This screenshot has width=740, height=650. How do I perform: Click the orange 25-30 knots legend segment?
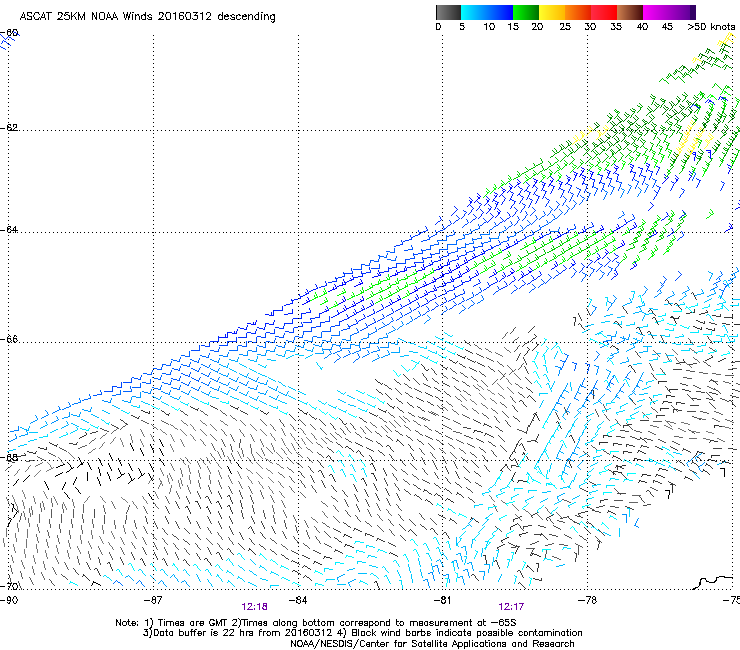[578, 12]
